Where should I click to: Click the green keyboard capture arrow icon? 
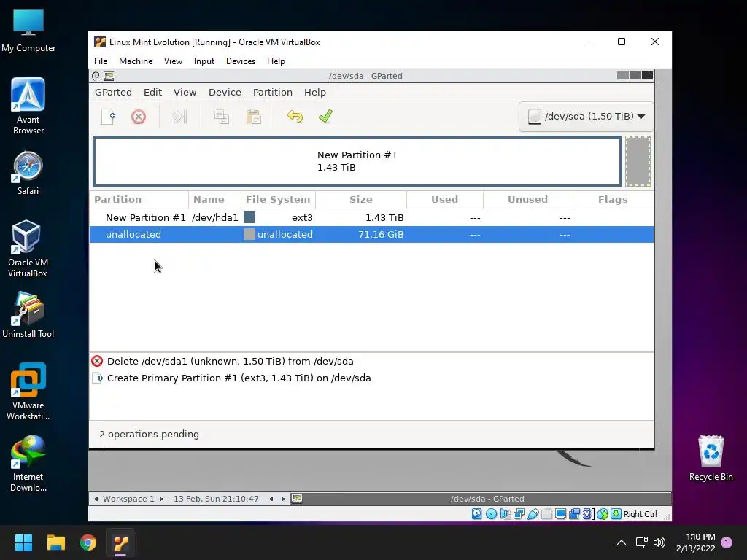coord(616,514)
